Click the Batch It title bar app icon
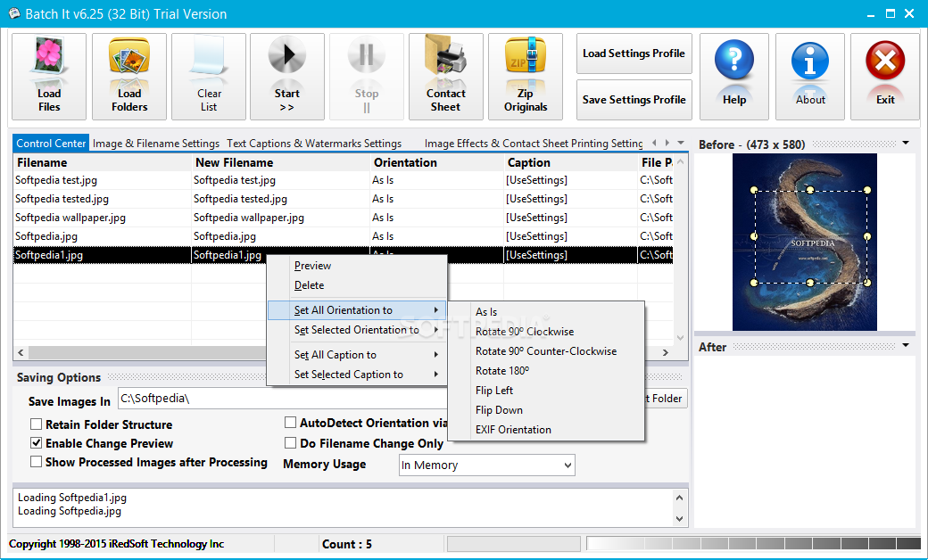The width and height of the screenshot is (928, 560). [14, 13]
